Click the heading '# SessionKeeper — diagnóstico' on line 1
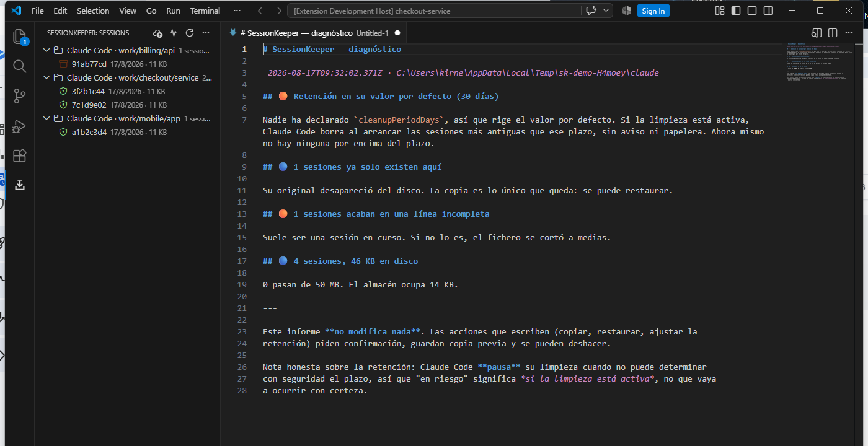 (332, 50)
